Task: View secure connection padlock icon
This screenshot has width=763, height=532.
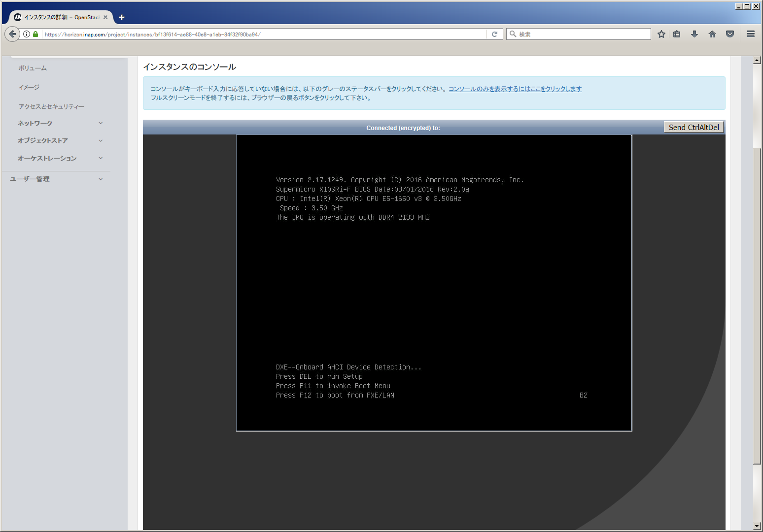Action: pos(35,34)
